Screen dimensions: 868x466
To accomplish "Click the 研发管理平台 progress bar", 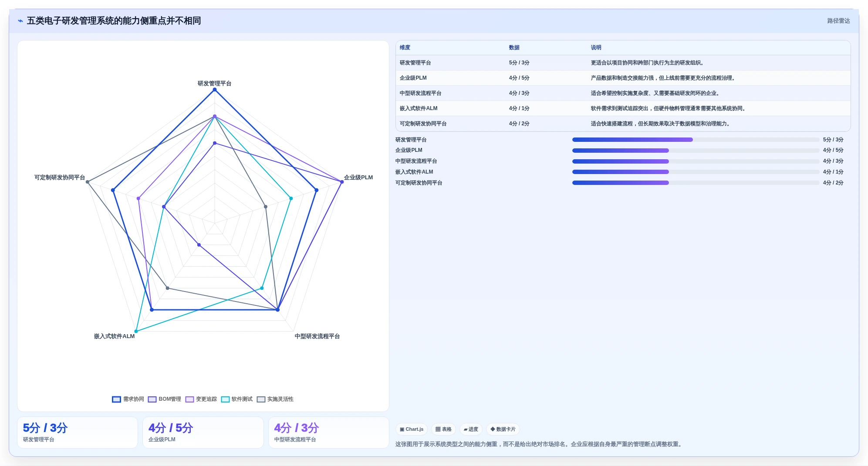I will [x=696, y=140].
